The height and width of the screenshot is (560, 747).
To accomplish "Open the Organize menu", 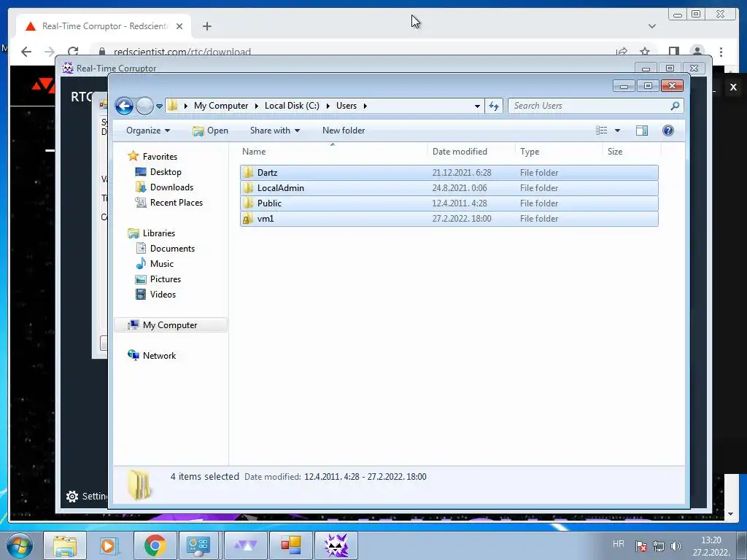I will pos(147,131).
